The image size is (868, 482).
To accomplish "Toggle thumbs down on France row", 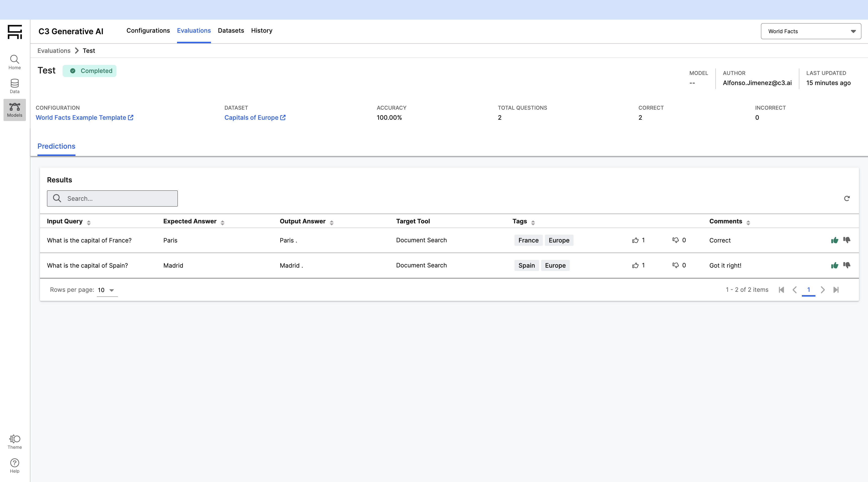I will pyautogui.click(x=847, y=240).
